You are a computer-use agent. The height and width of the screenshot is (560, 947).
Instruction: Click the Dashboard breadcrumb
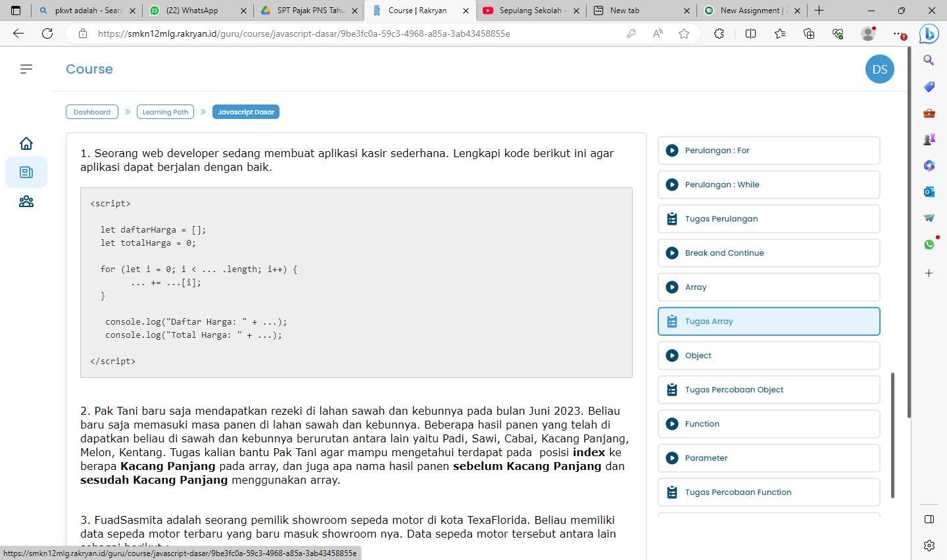92,112
